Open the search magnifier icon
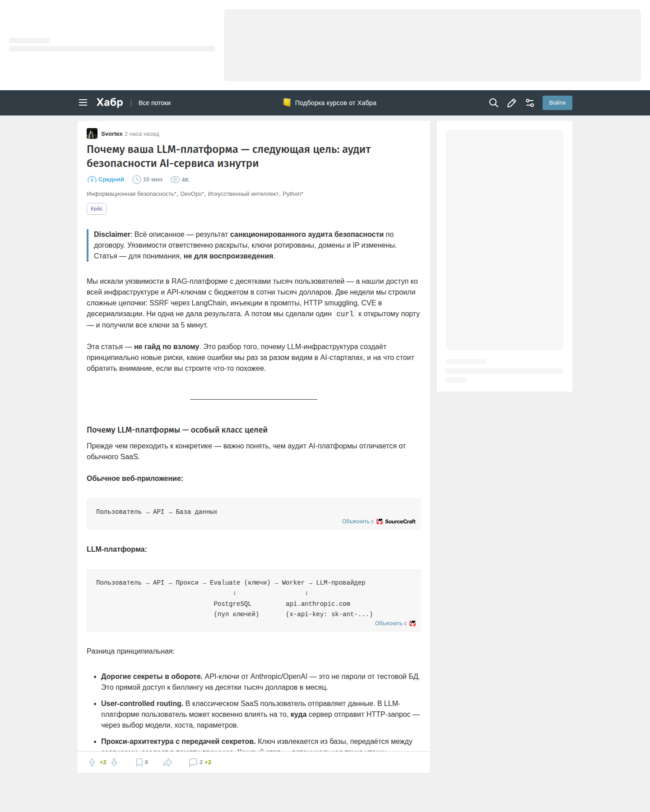 494,103
